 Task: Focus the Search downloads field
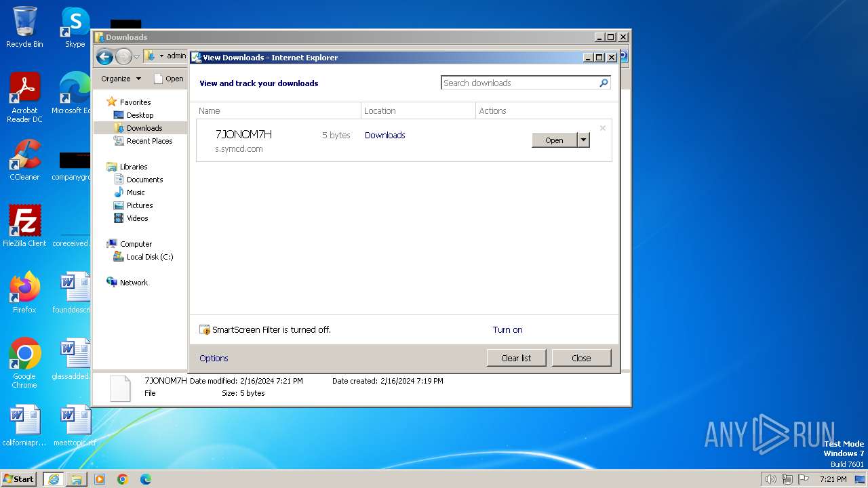click(519, 83)
